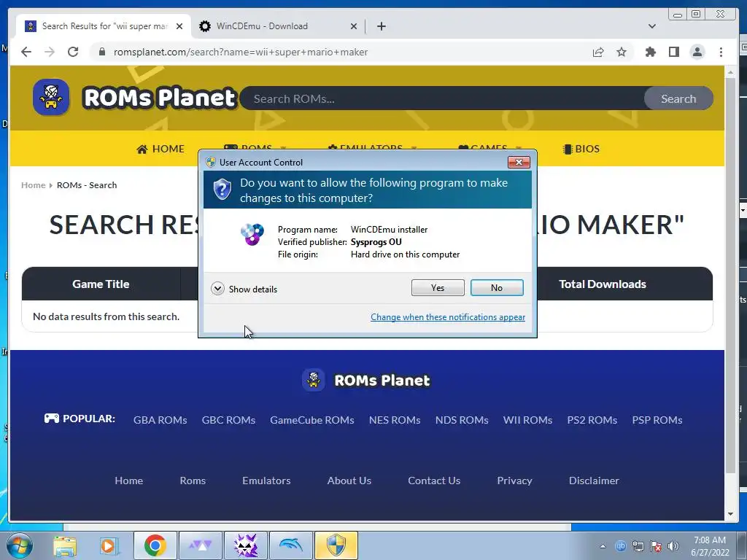Share this page icon in address bar

(x=598, y=52)
